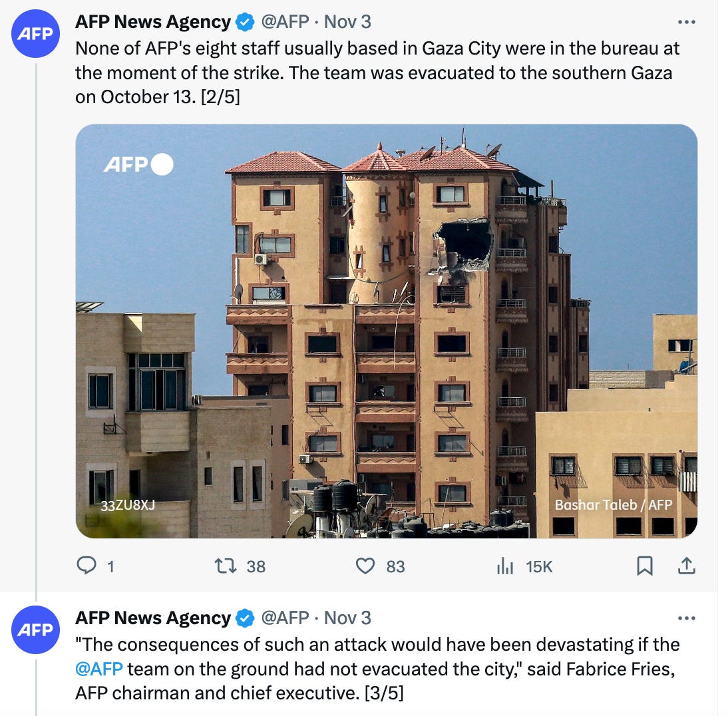Retweet the 2/5 AFP post
The height and width of the screenshot is (716, 728).
click(226, 566)
